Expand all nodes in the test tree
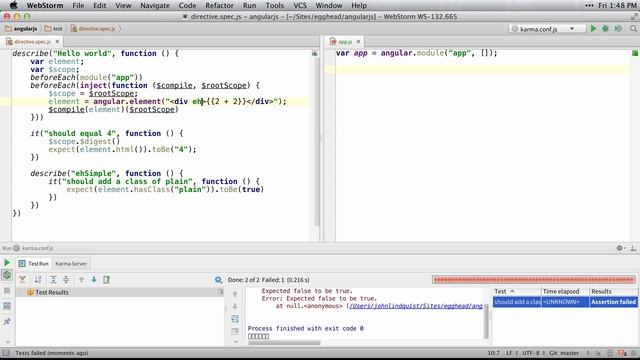 [53, 280]
